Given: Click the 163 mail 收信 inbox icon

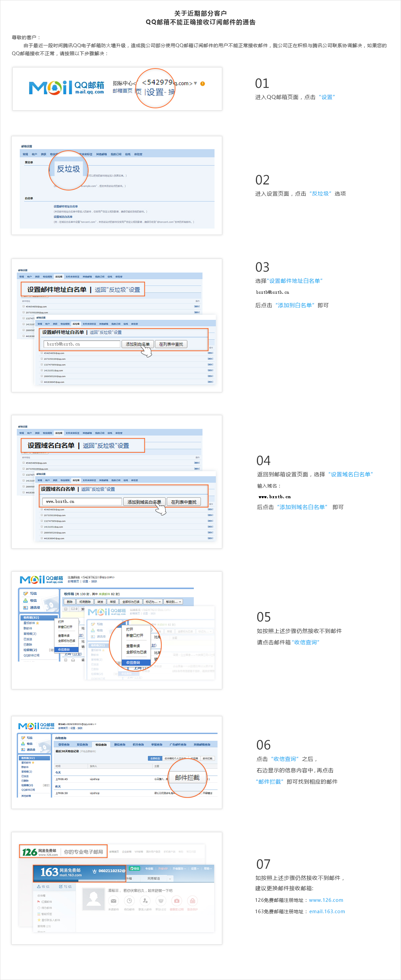Looking at the screenshot, I should pyautogui.click(x=39, y=886).
